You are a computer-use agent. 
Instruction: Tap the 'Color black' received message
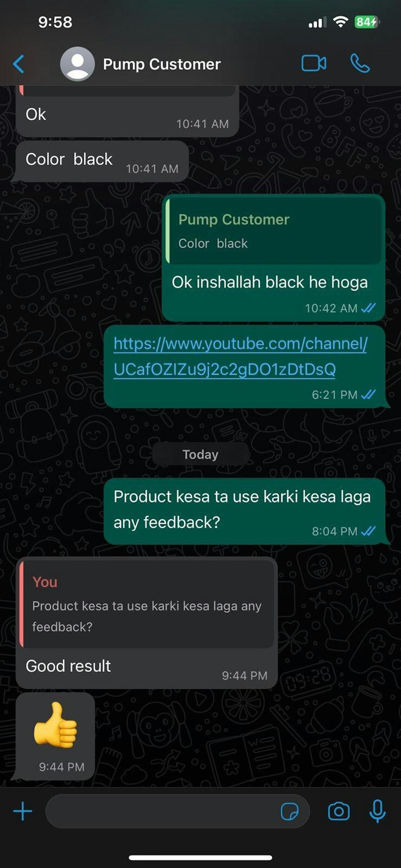point(102,161)
